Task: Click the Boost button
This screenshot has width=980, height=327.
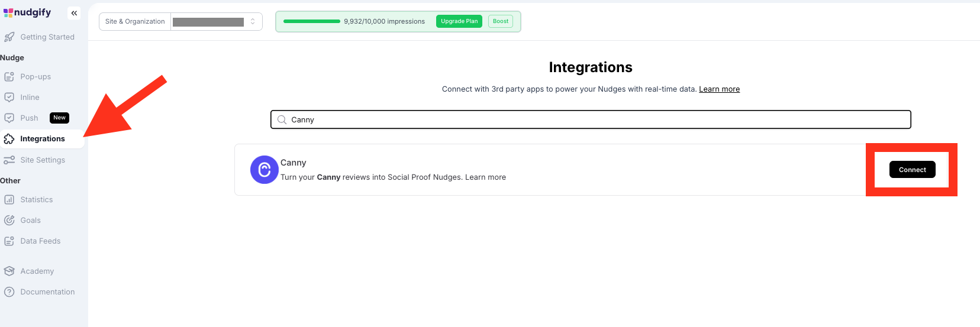Action: point(501,21)
